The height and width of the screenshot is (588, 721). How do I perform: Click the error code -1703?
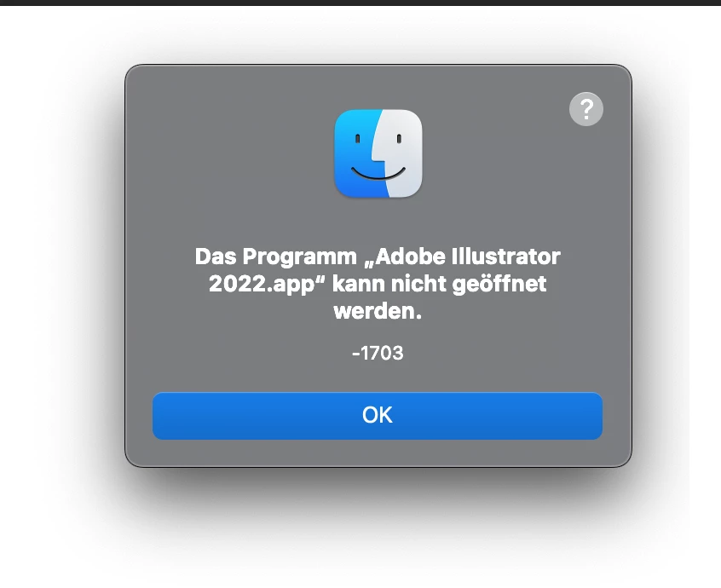pos(378,353)
